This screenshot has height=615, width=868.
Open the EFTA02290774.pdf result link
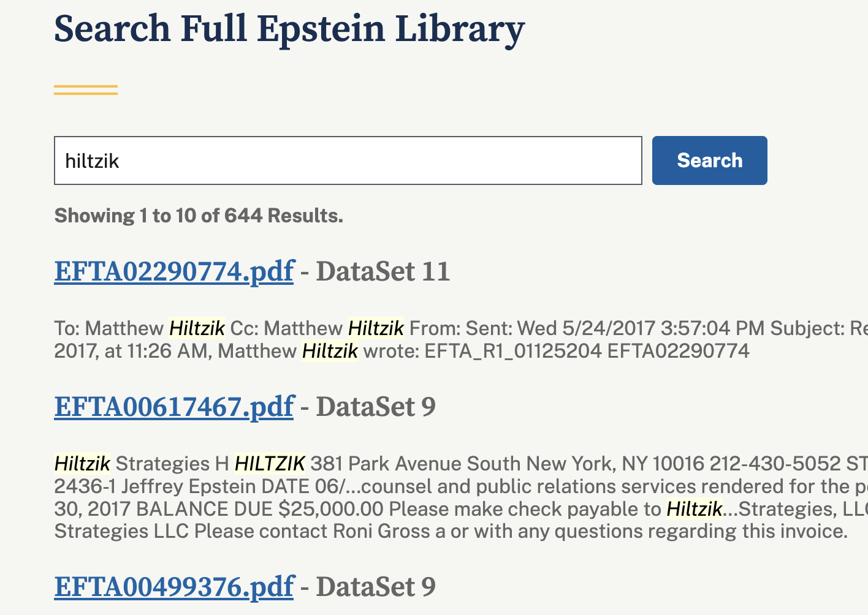174,271
